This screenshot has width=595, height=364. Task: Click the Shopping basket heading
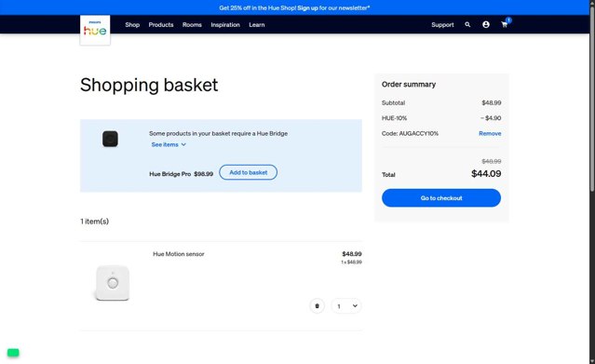[149, 85]
